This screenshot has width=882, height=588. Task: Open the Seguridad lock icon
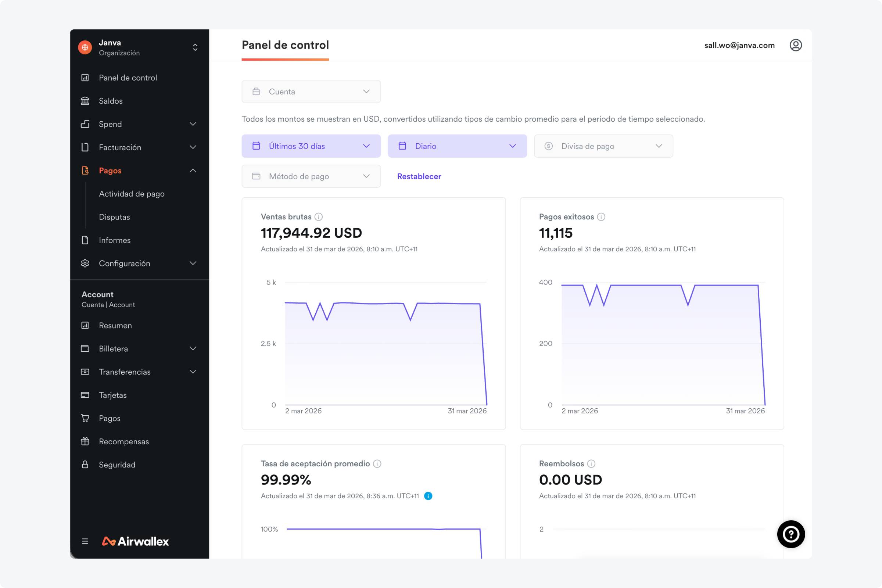pyautogui.click(x=86, y=465)
